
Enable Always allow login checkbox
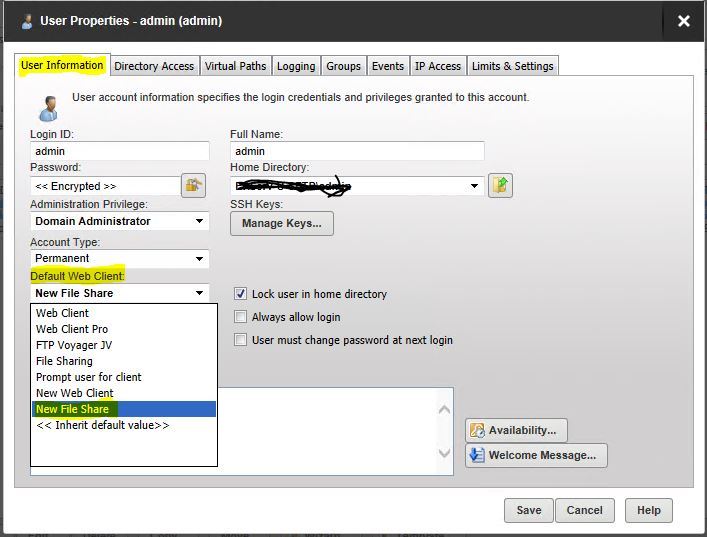click(240, 317)
